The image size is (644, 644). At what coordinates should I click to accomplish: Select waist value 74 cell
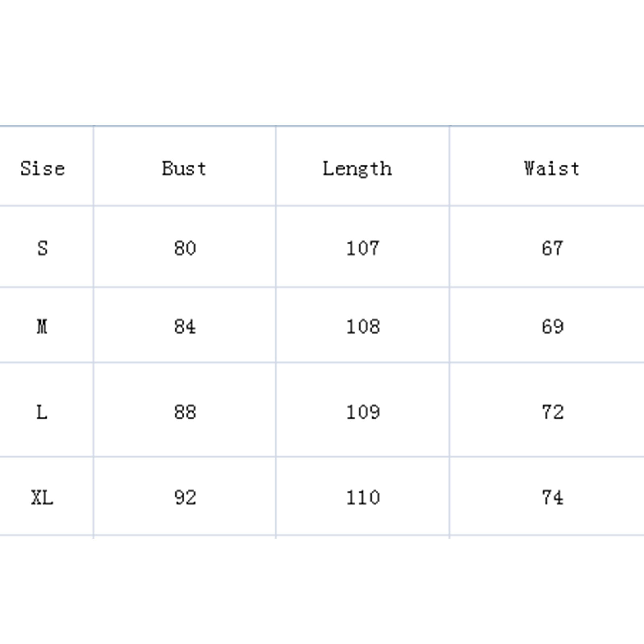[x=552, y=498]
